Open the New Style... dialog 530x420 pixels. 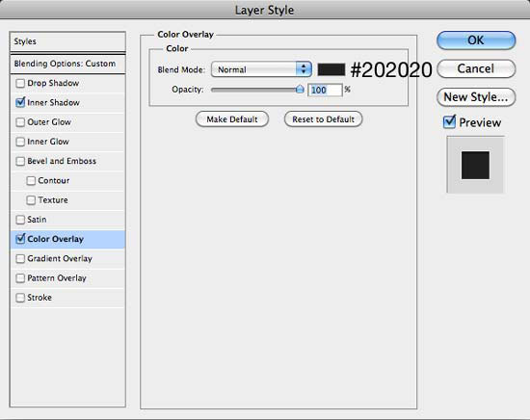pos(476,97)
